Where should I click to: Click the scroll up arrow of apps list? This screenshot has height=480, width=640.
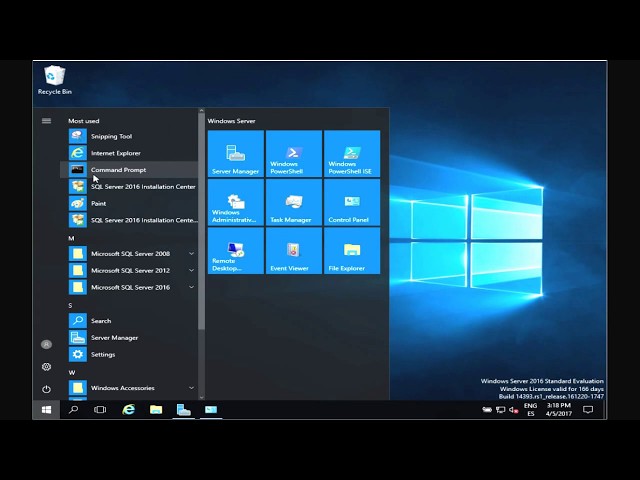point(201,111)
